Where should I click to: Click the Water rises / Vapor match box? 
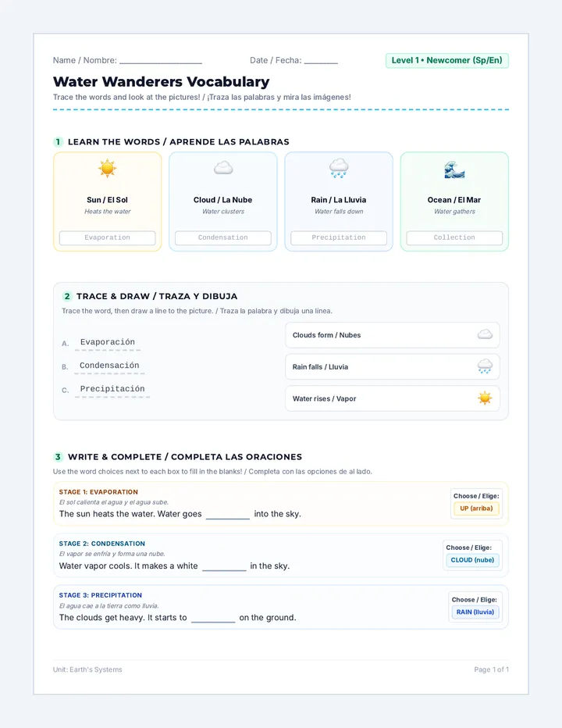tap(393, 398)
